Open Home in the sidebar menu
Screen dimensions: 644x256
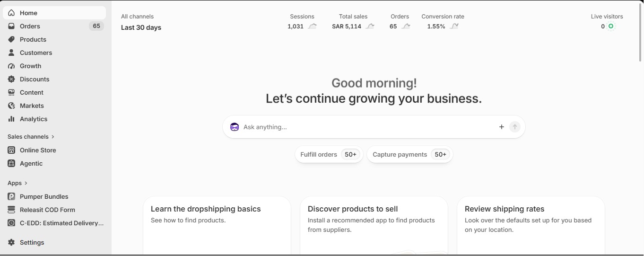[x=54, y=13]
